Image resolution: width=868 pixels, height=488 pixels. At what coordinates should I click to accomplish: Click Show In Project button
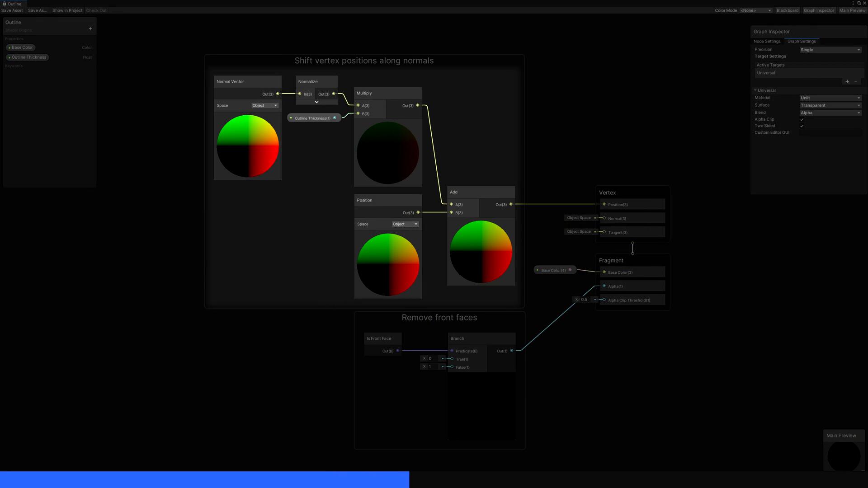pyautogui.click(x=67, y=10)
